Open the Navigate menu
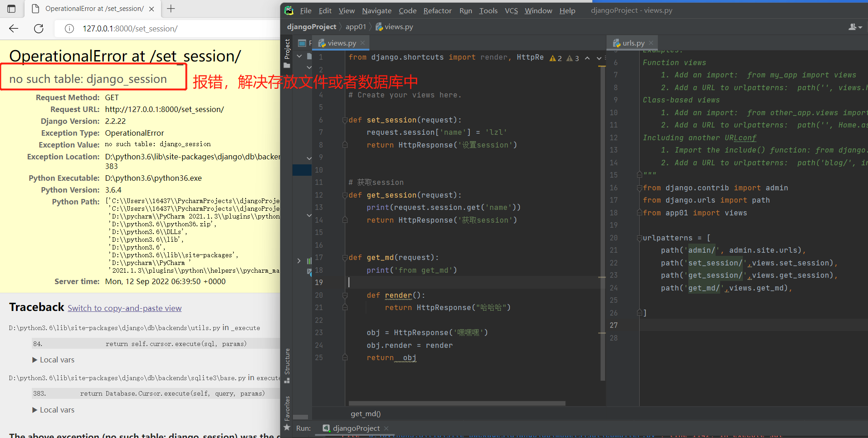Image resolution: width=868 pixels, height=438 pixels. tap(377, 10)
